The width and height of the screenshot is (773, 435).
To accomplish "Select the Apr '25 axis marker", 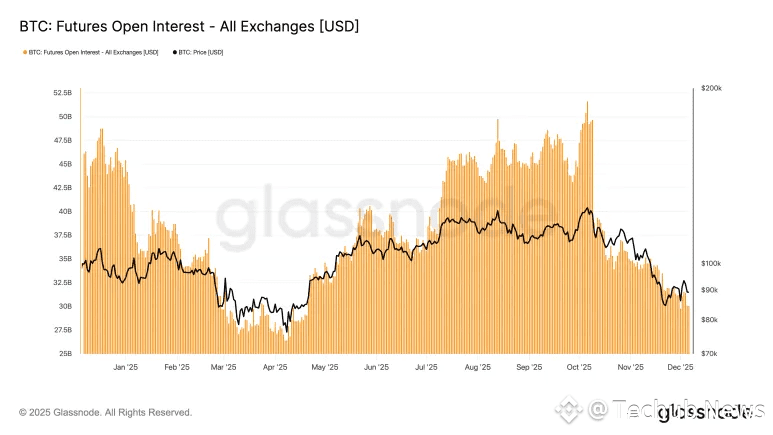I will [x=275, y=367].
